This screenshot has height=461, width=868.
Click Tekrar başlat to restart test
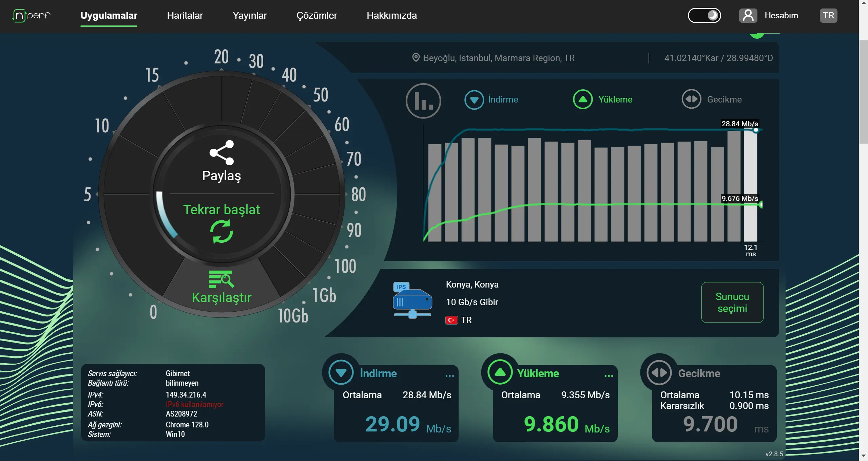[x=221, y=210]
